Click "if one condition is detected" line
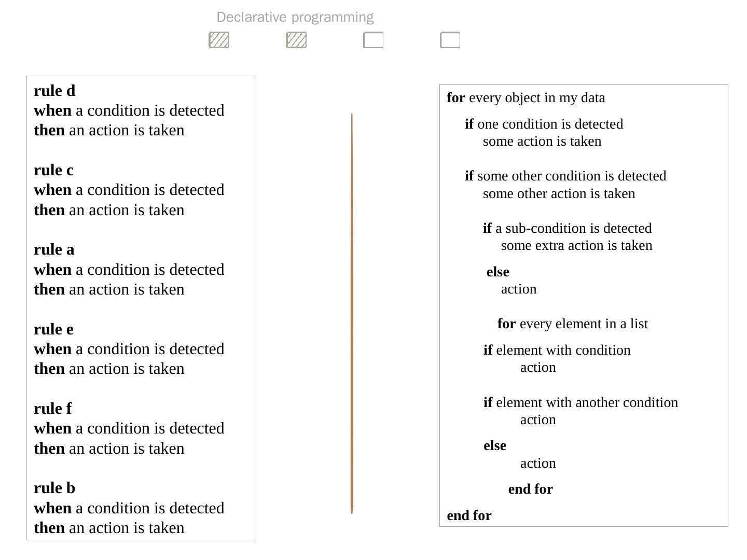The image size is (747, 560). [544, 124]
